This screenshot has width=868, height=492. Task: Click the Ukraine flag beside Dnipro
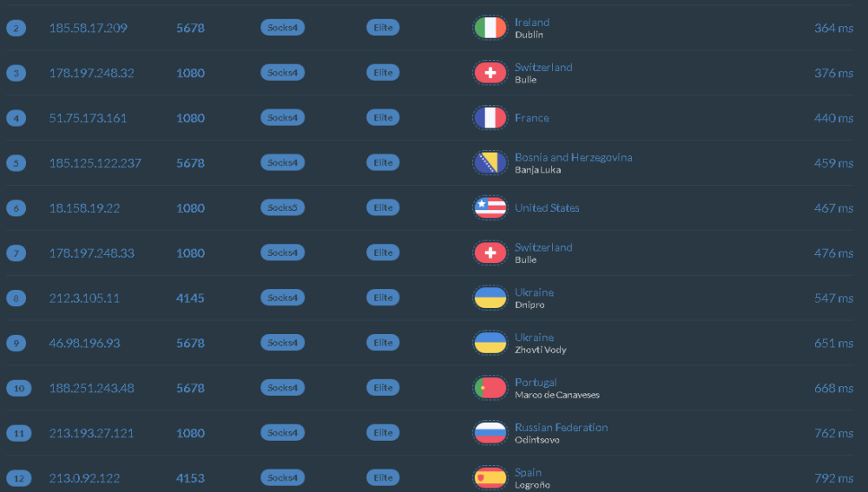(x=490, y=298)
